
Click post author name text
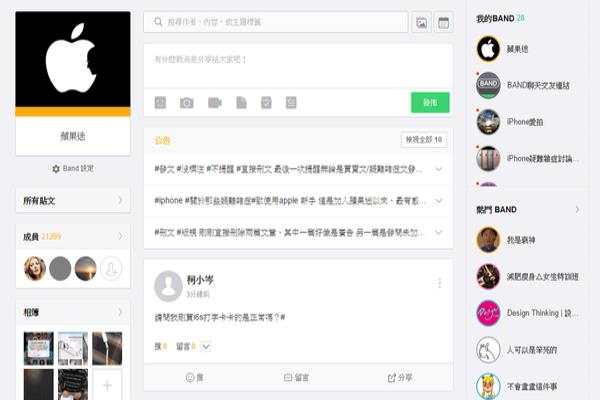(x=200, y=280)
